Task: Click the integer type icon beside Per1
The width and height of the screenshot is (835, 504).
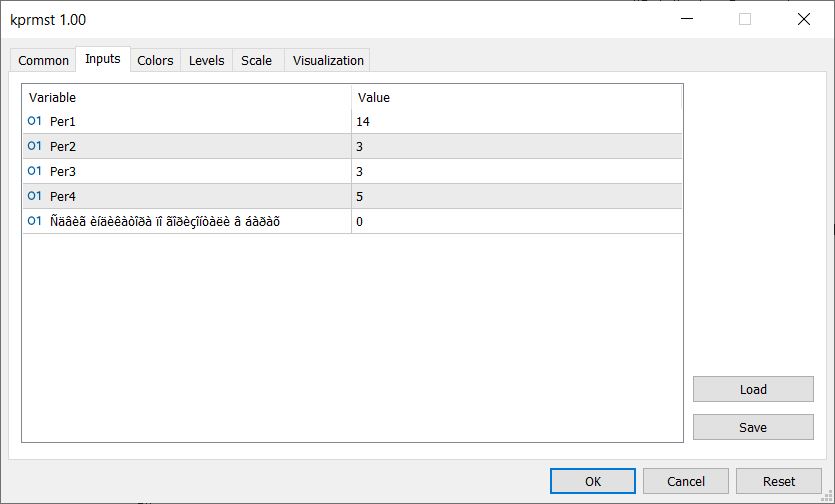Action: 34,121
